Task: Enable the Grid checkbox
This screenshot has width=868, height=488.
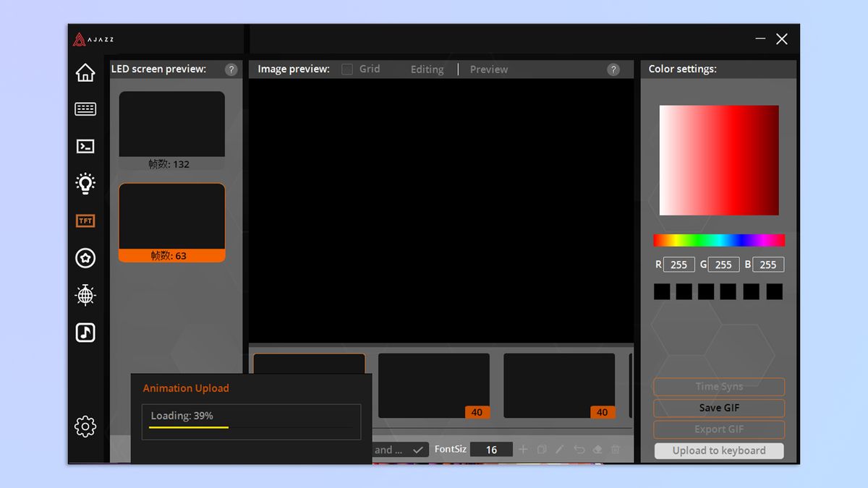Action: pyautogui.click(x=347, y=69)
